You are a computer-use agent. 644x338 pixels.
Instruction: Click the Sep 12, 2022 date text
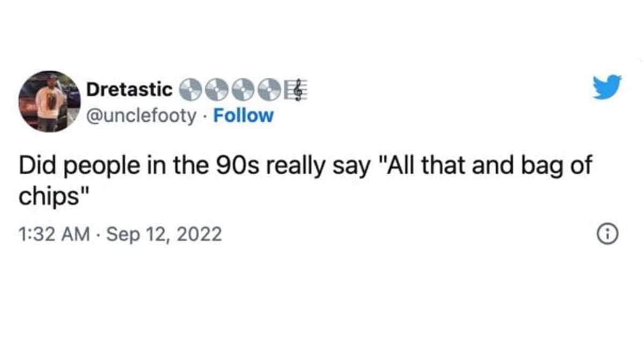click(164, 233)
